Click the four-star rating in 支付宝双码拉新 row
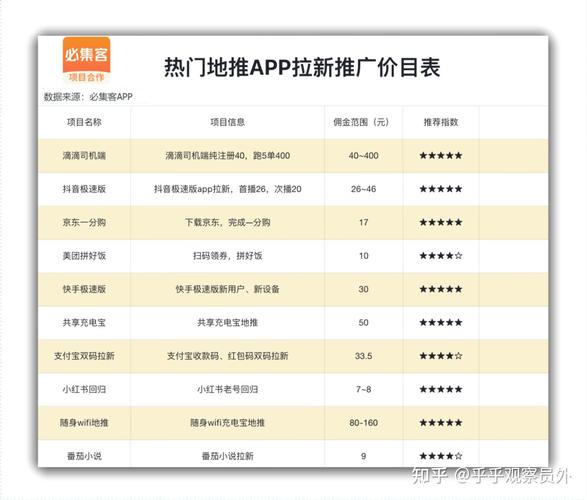587x500 pixels. [441, 356]
